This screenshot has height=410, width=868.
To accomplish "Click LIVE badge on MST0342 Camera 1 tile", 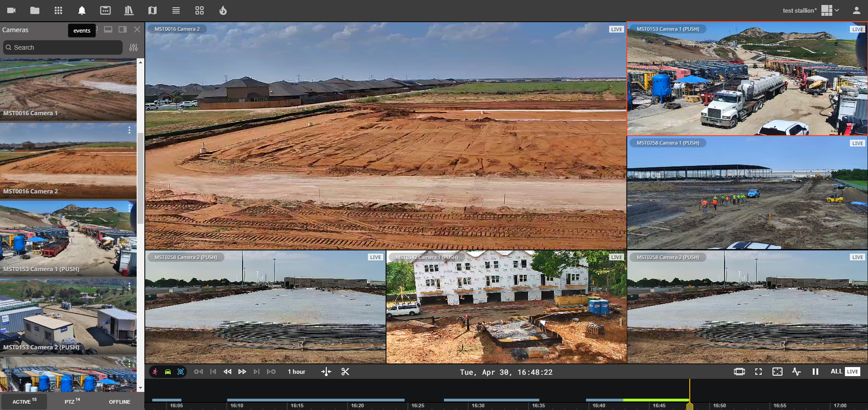I will coord(616,257).
